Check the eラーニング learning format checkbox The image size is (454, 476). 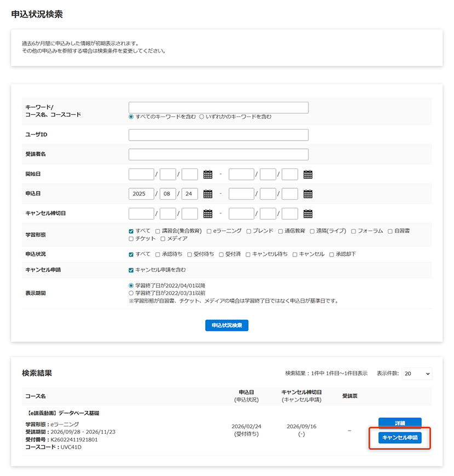pyautogui.click(x=210, y=231)
